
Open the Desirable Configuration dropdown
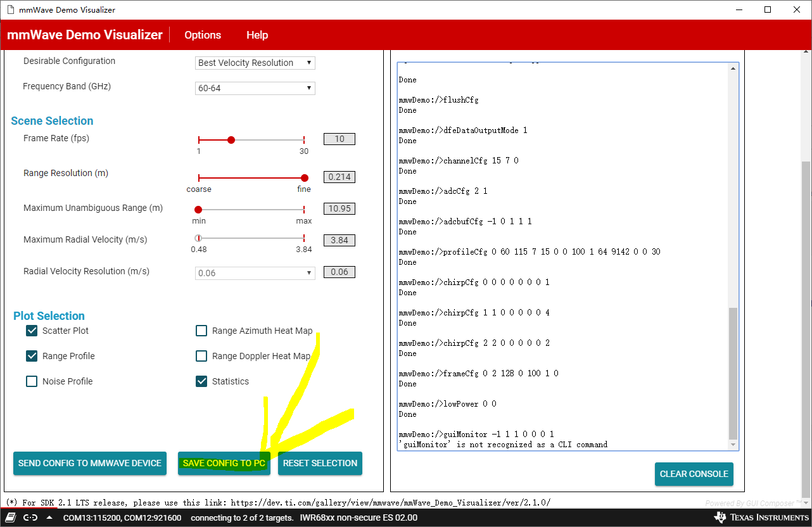point(255,63)
